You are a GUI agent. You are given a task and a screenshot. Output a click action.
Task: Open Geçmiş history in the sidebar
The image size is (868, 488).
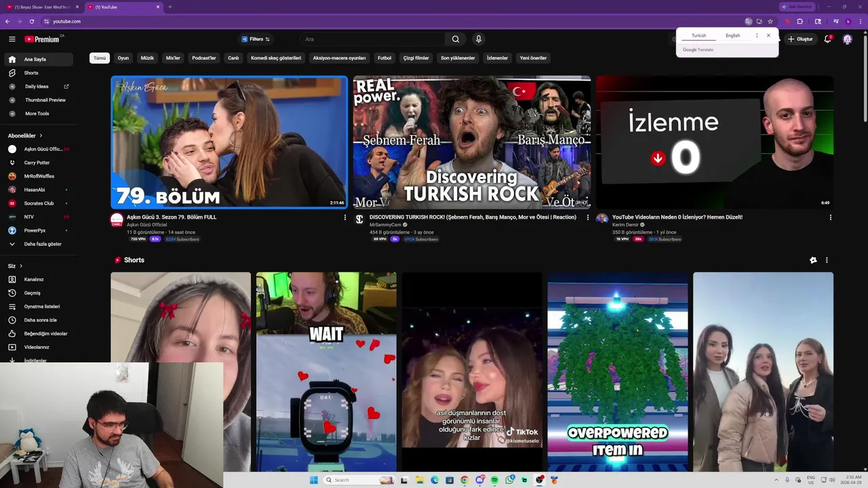click(37, 293)
